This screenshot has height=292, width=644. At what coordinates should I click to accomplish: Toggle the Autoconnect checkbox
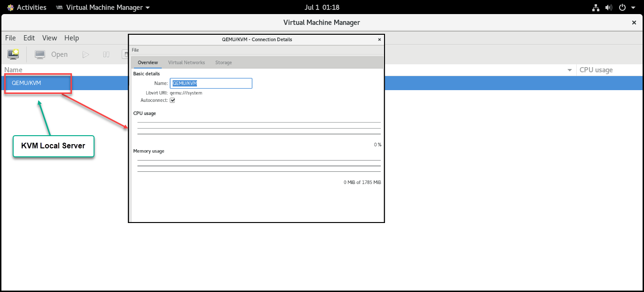pos(173,100)
